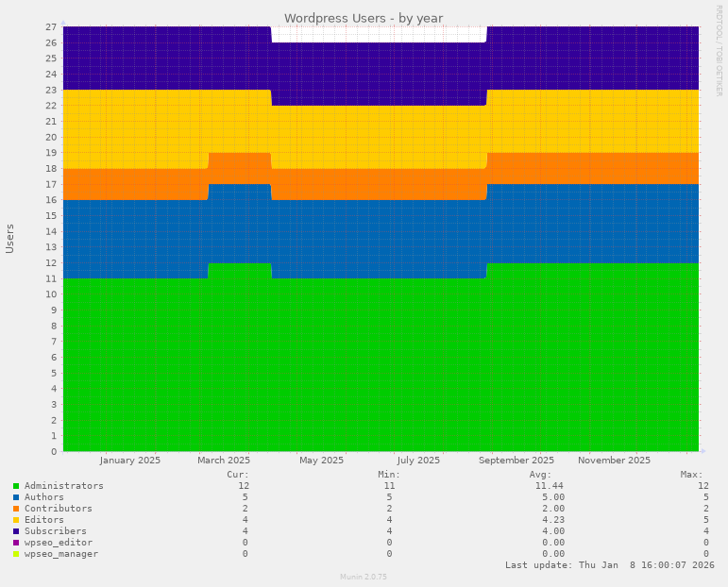Click the dark purple Subscribers legend swatch
This screenshot has height=587, width=728.
pos(16,531)
